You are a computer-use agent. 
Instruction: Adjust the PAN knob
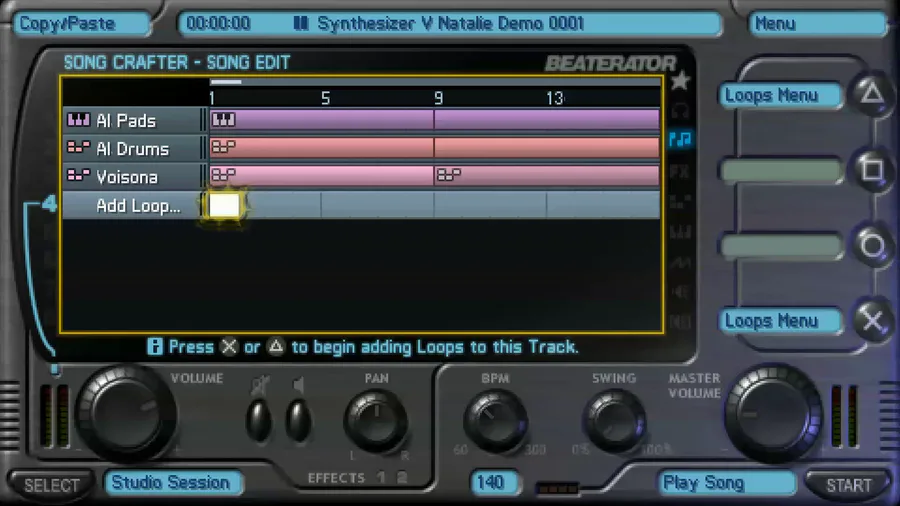(377, 422)
